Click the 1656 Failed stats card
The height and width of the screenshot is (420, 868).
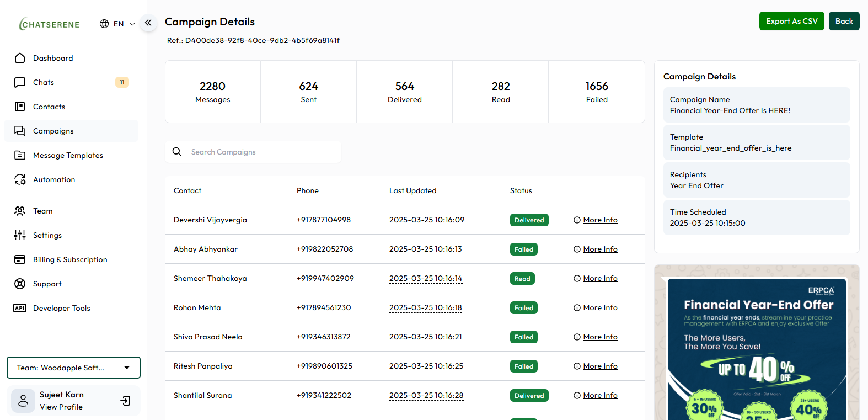[x=597, y=92]
